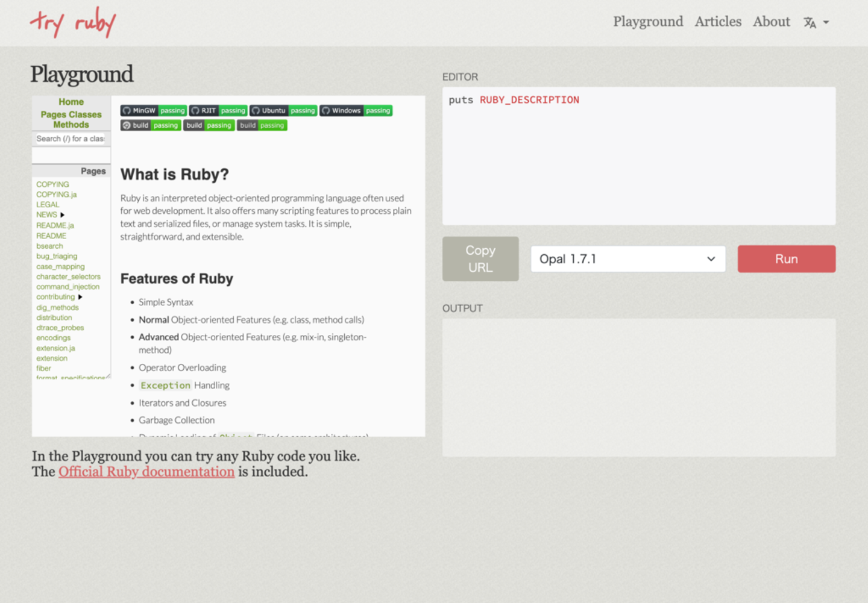Open the command_injection page
The height and width of the screenshot is (603, 868).
[68, 287]
